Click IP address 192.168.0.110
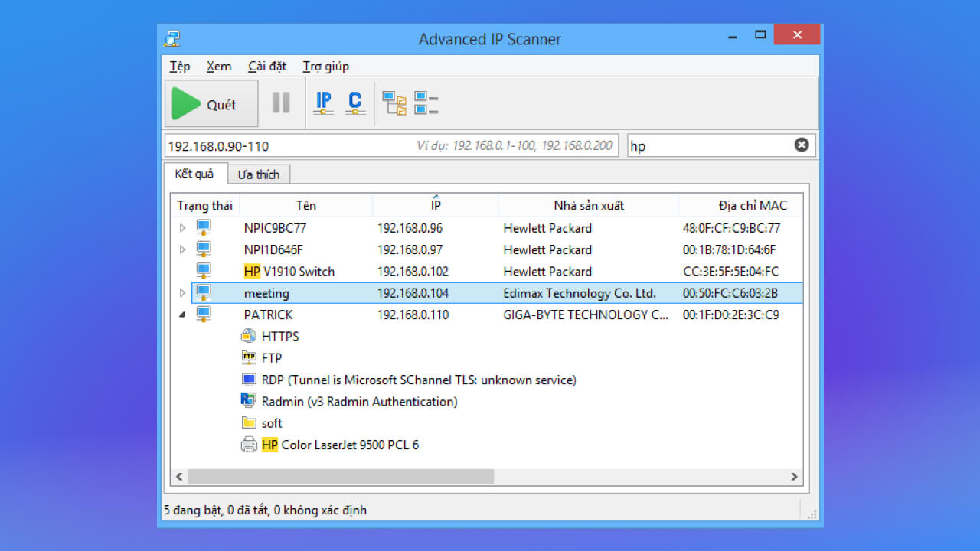The image size is (980, 551). click(413, 315)
